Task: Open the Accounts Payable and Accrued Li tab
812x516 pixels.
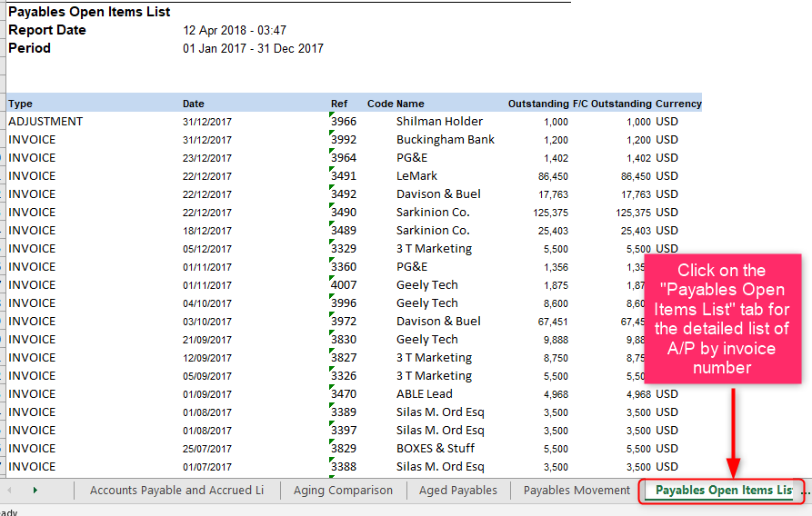Action: pyautogui.click(x=176, y=491)
